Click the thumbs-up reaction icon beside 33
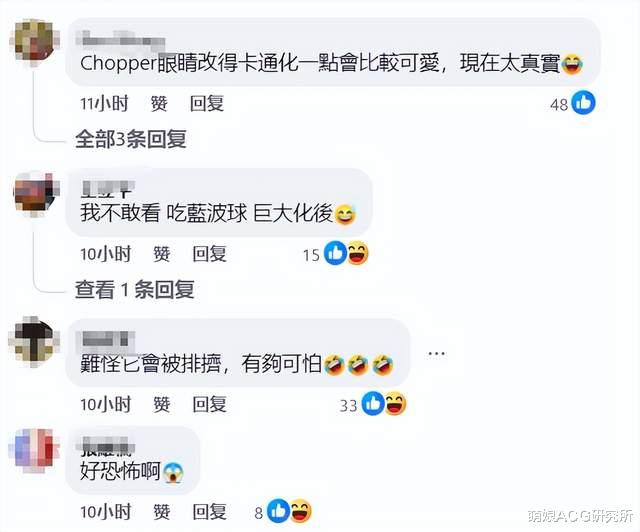The width and height of the screenshot is (640, 532). 373,403
